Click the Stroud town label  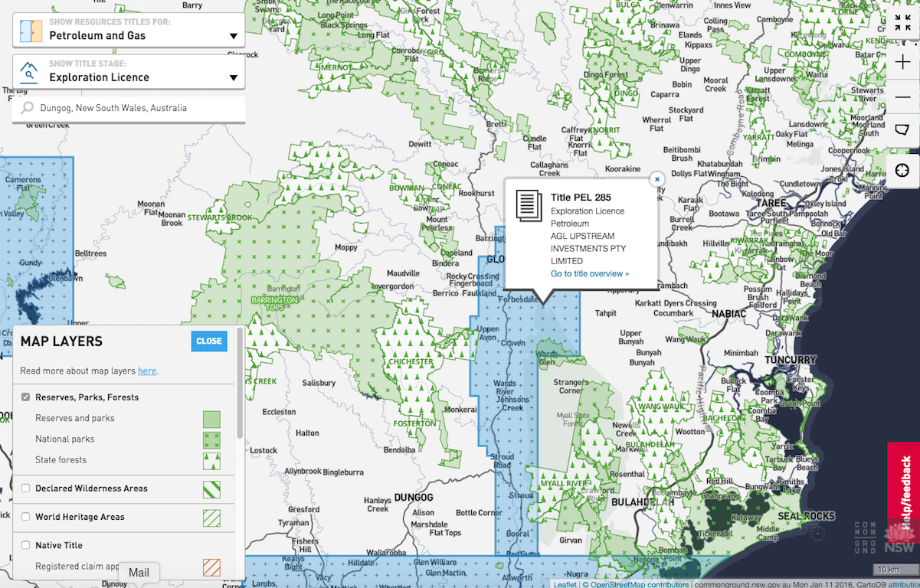coord(521,496)
